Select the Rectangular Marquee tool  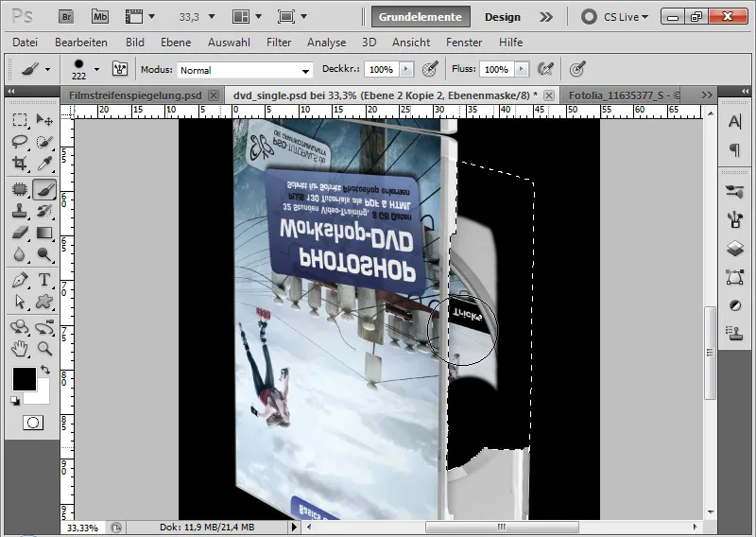pyautogui.click(x=20, y=120)
